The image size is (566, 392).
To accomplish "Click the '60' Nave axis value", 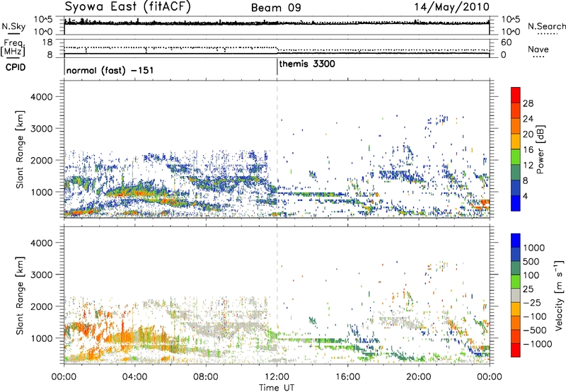I will 506,42.
